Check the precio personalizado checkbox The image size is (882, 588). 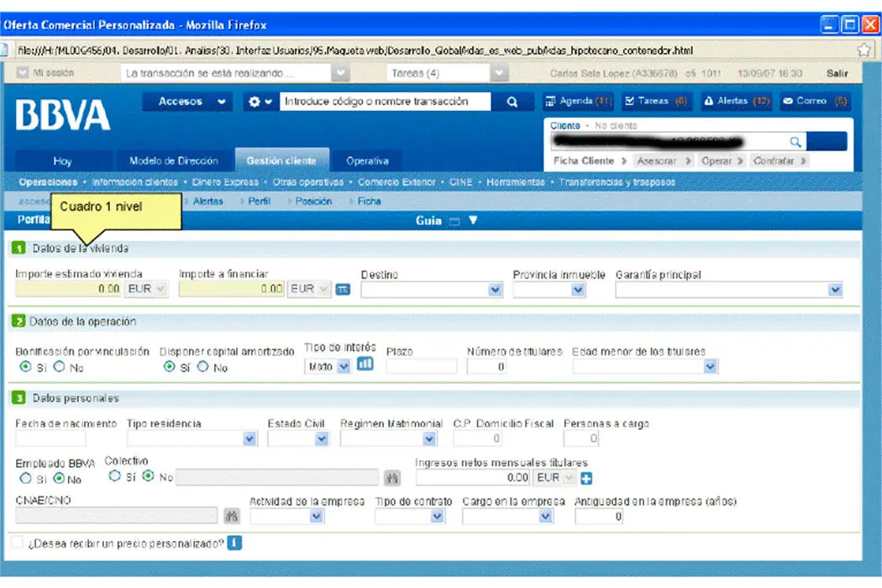pos(15,543)
